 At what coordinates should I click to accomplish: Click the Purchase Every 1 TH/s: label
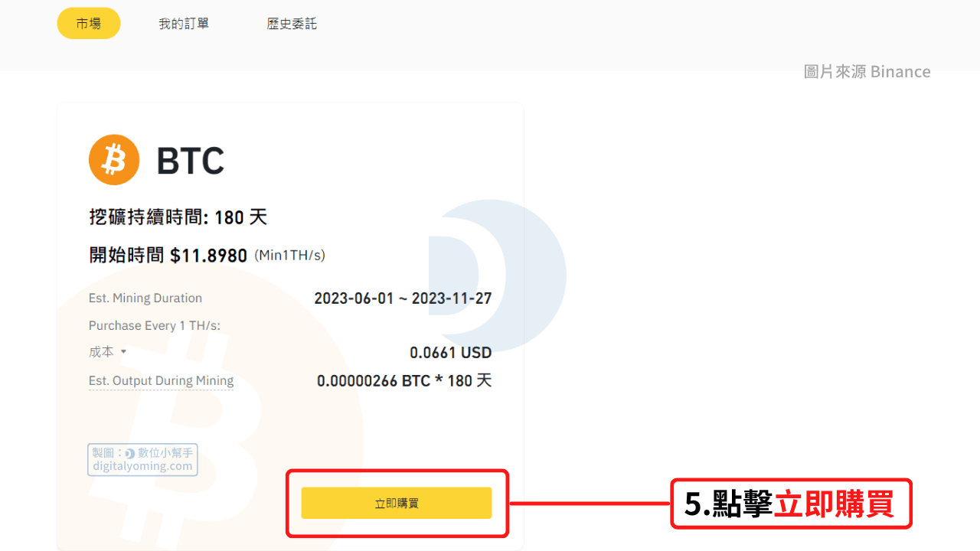[155, 325]
